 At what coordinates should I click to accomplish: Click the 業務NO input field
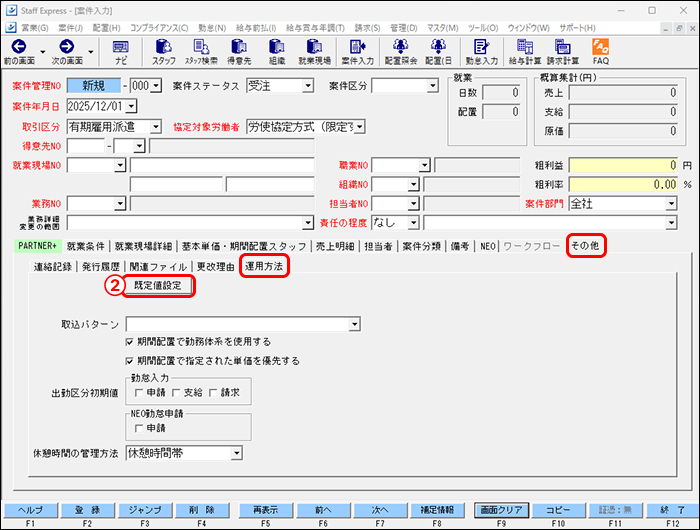point(92,204)
